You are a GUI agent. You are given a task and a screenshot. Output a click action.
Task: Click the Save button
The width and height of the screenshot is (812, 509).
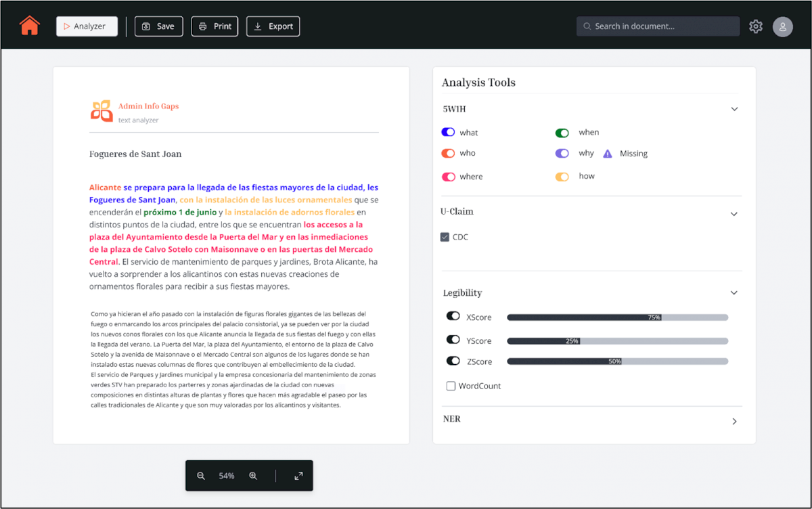click(x=159, y=26)
